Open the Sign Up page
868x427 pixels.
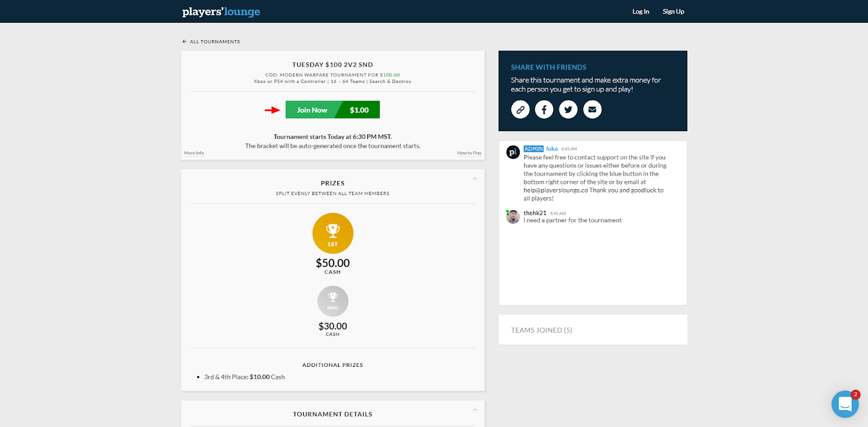(673, 11)
